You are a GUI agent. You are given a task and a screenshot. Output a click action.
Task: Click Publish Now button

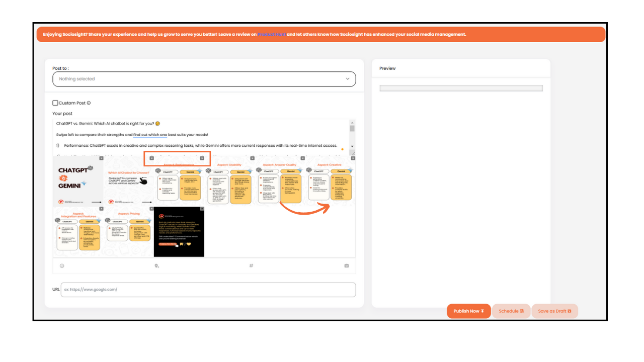pyautogui.click(x=468, y=311)
